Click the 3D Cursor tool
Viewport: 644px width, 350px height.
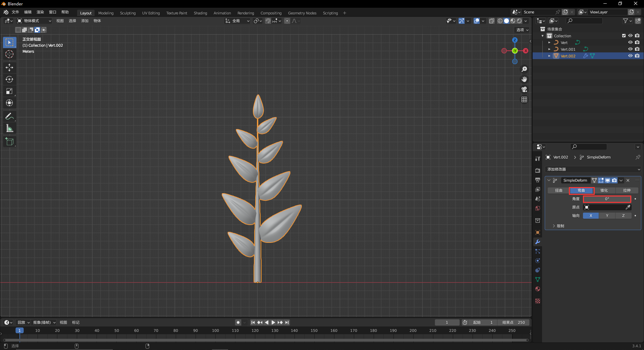9,54
